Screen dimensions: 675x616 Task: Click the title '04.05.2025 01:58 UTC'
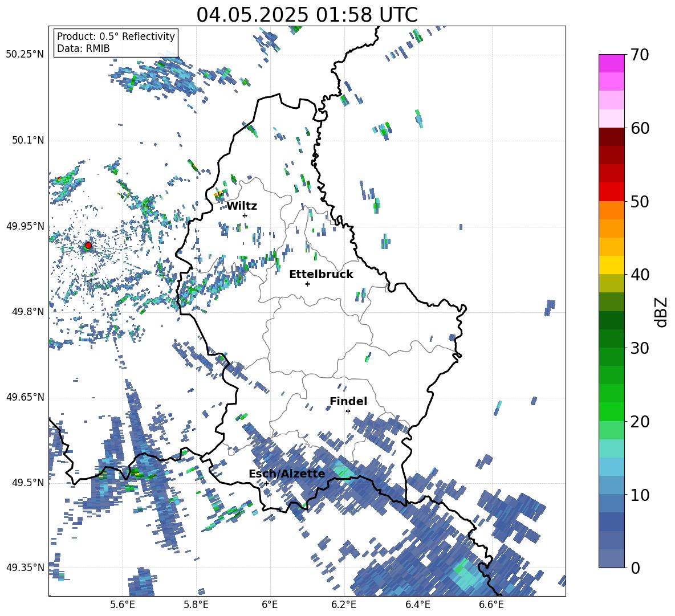pos(307,15)
